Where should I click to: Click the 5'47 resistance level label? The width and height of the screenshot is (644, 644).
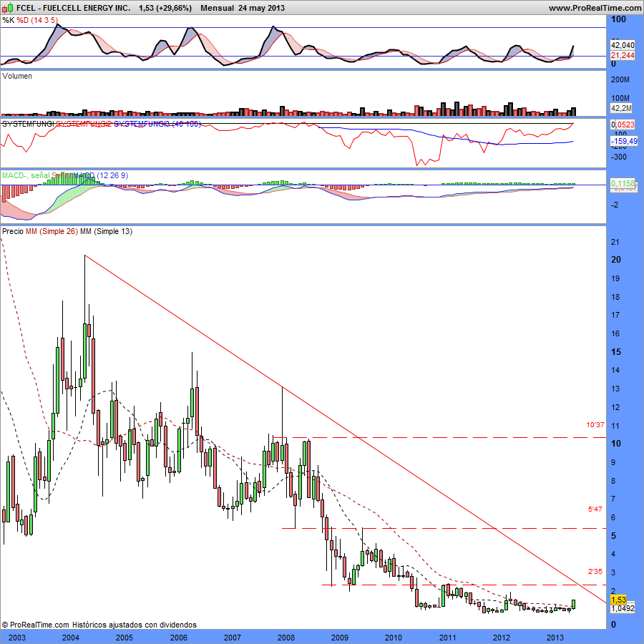coord(595,509)
